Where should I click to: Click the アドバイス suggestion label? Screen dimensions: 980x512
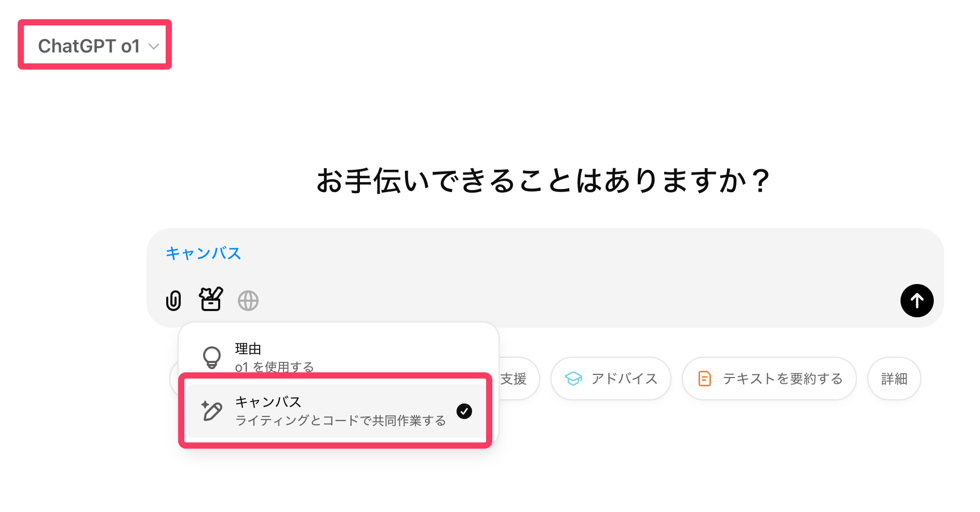(x=624, y=379)
